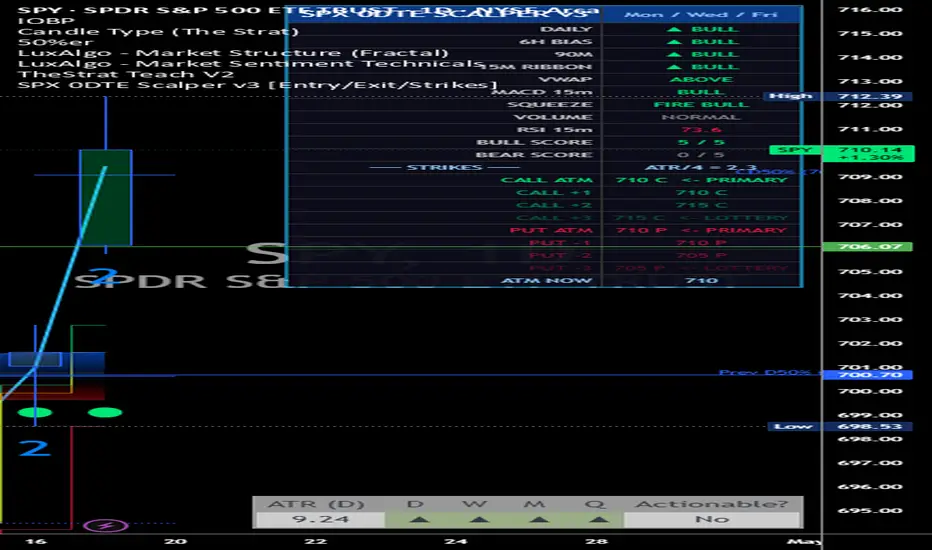Click the CALL +2 row label
932x550 pixels.
pyautogui.click(x=554, y=205)
